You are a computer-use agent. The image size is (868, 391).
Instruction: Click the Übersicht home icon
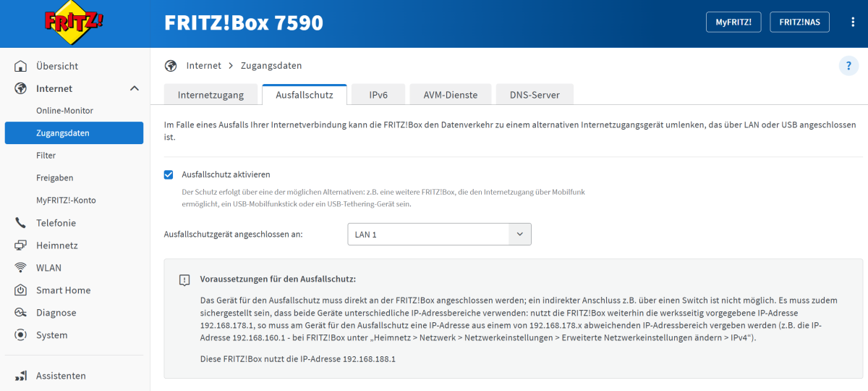click(x=21, y=67)
